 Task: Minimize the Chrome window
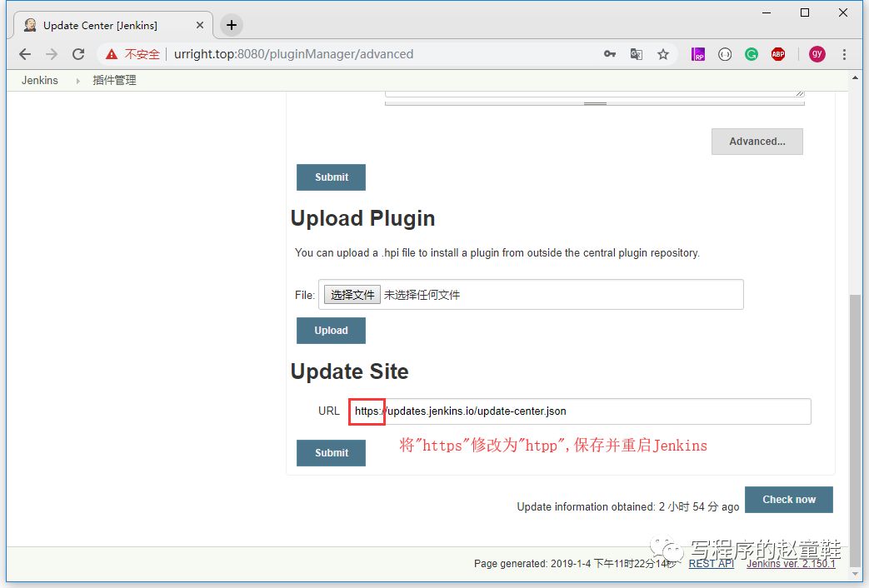pos(767,12)
